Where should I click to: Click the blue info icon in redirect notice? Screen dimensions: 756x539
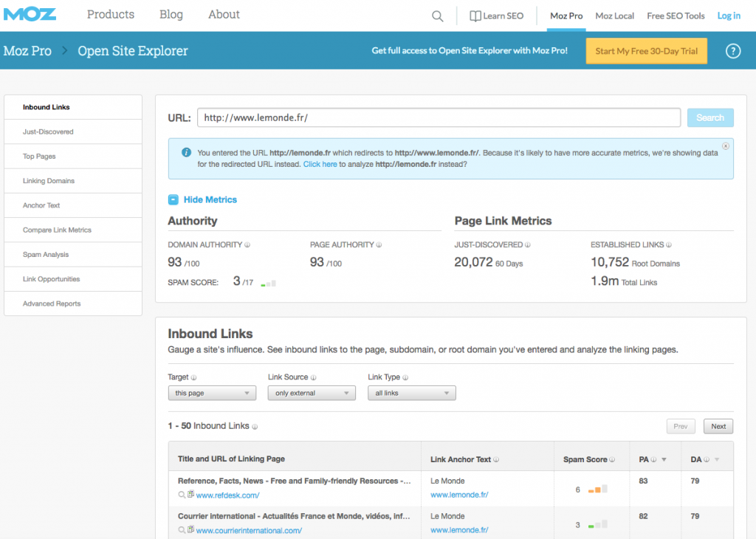[x=186, y=152]
